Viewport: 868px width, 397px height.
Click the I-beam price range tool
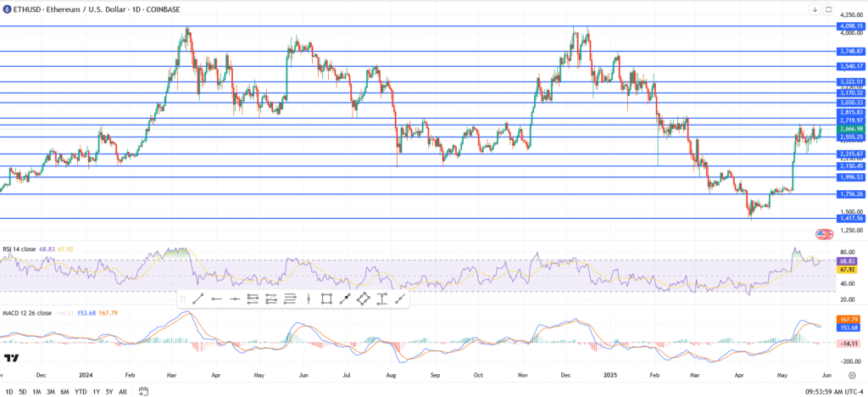pyautogui.click(x=381, y=299)
